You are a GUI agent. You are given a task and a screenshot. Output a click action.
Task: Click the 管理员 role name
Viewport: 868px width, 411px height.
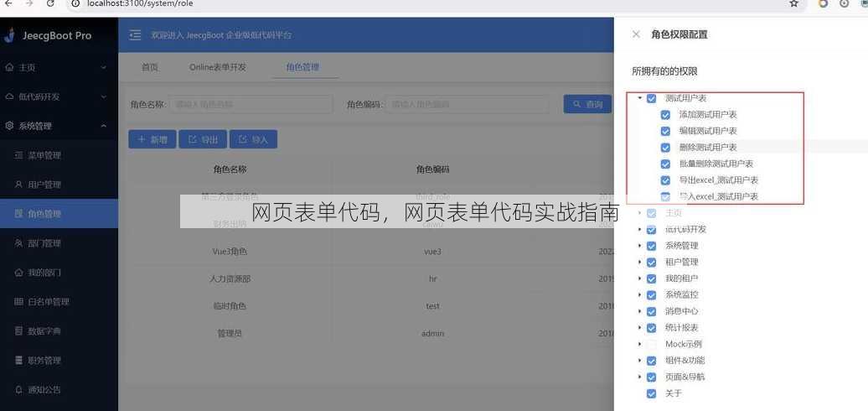click(230, 334)
